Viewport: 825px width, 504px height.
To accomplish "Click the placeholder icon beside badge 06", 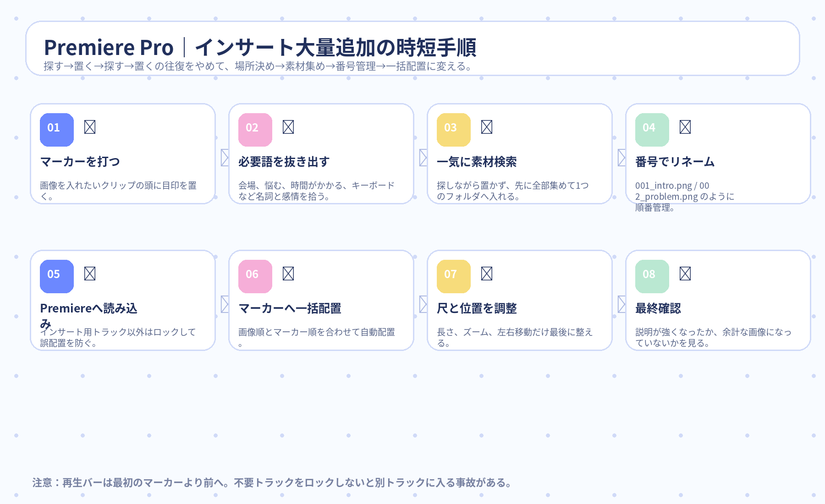I will [288, 274].
